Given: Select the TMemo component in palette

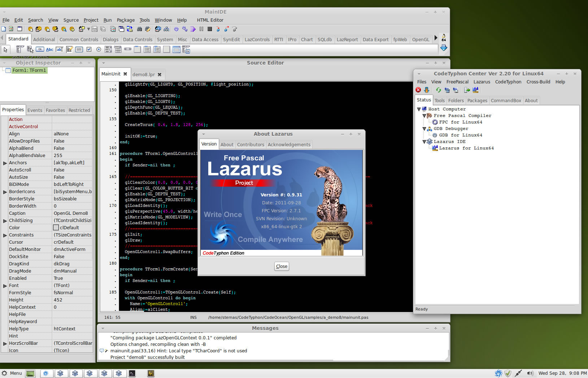Looking at the screenshot, I should 69,49.
